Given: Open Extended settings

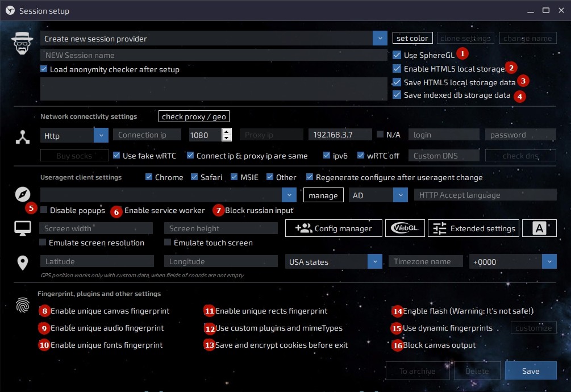Looking at the screenshot, I should click(x=473, y=228).
